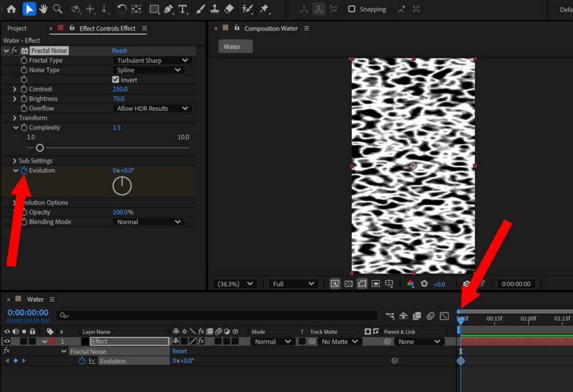
Task: Expand the Transform group
Action: (15, 118)
